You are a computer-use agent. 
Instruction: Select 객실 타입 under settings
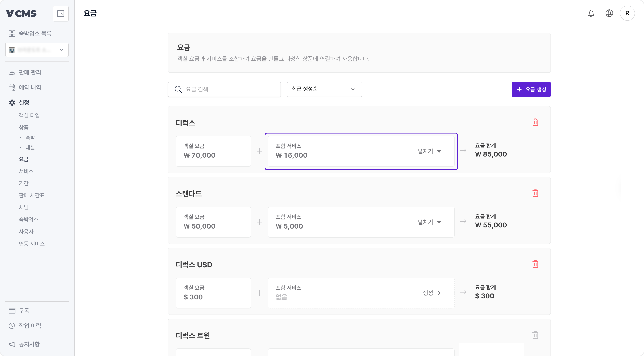29,115
